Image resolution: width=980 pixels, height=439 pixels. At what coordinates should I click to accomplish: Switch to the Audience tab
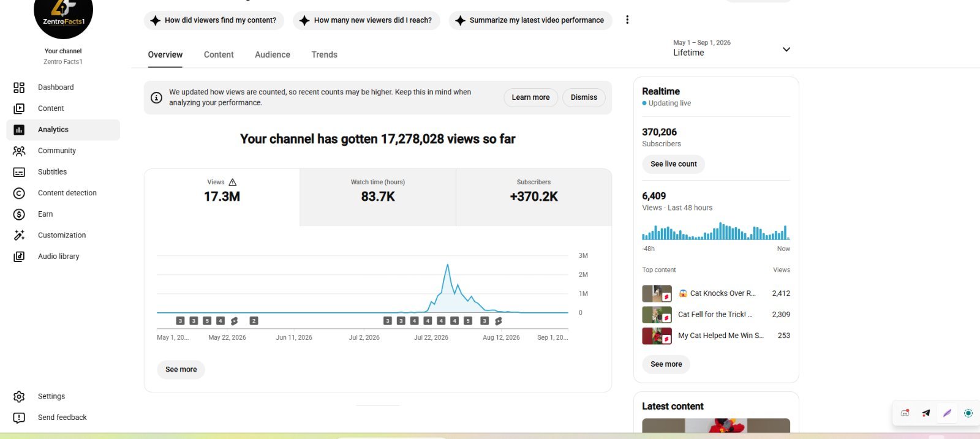273,54
